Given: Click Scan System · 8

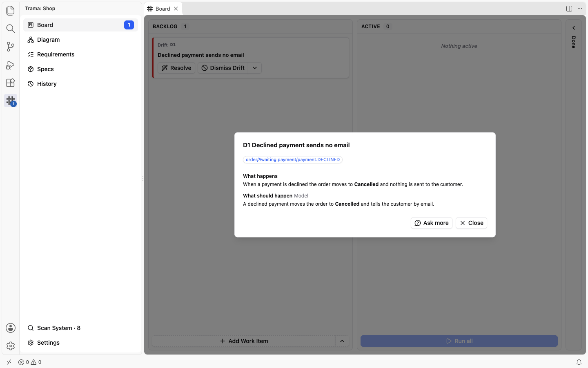Looking at the screenshot, I should pyautogui.click(x=80, y=328).
